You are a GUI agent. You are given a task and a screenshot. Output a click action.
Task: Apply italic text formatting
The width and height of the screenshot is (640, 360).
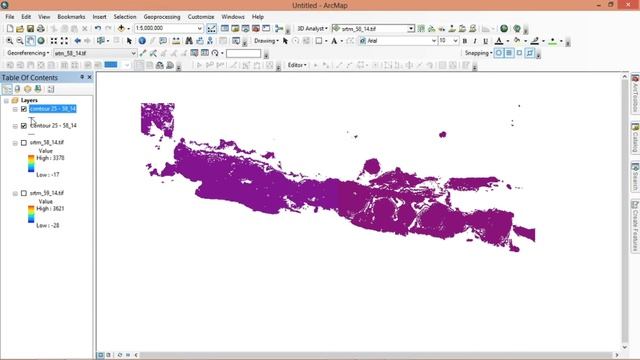pyautogui.click(x=475, y=41)
